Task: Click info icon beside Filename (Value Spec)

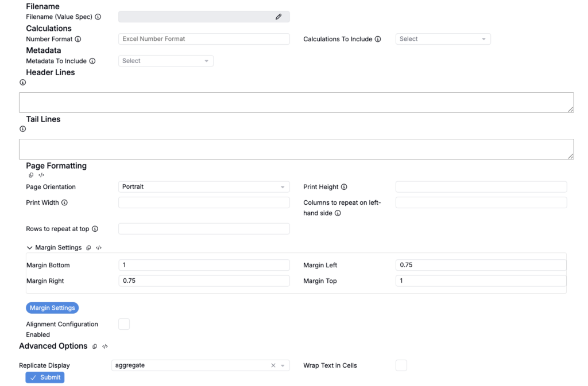Action: click(98, 17)
